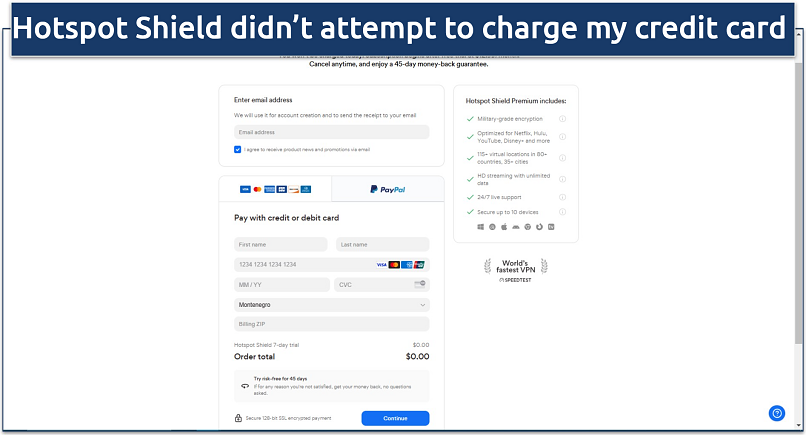This screenshot has height=435, width=806.
Task: Click info icon beside HD streaming feature
Action: click(x=563, y=177)
